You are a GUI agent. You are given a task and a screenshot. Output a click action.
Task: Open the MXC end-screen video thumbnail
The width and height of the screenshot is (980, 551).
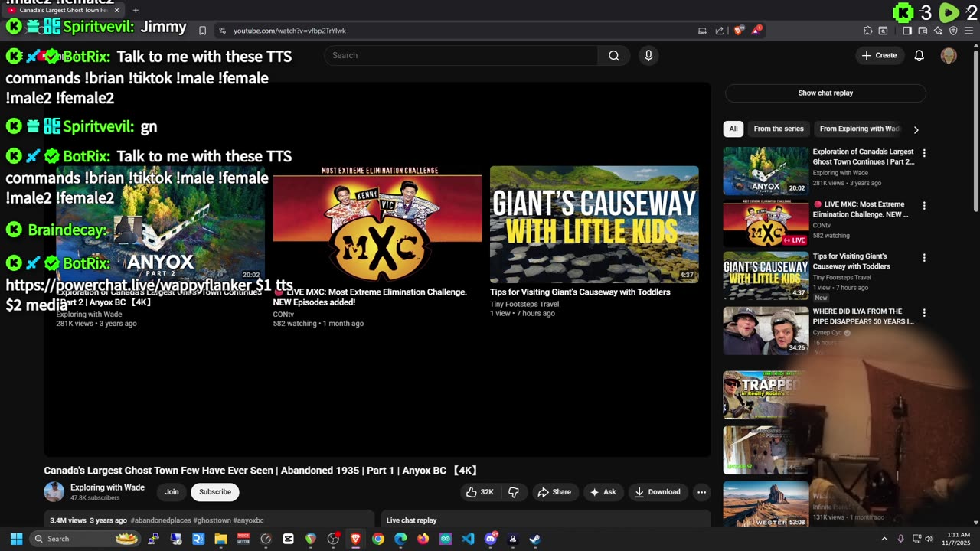coord(377,224)
